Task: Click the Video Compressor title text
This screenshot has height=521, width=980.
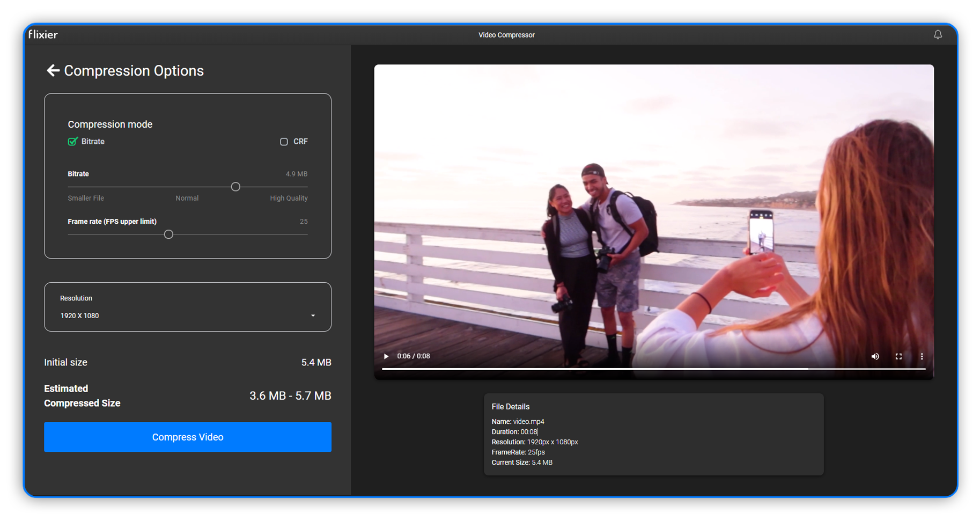Action: pyautogui.click(x=506, y=35)
